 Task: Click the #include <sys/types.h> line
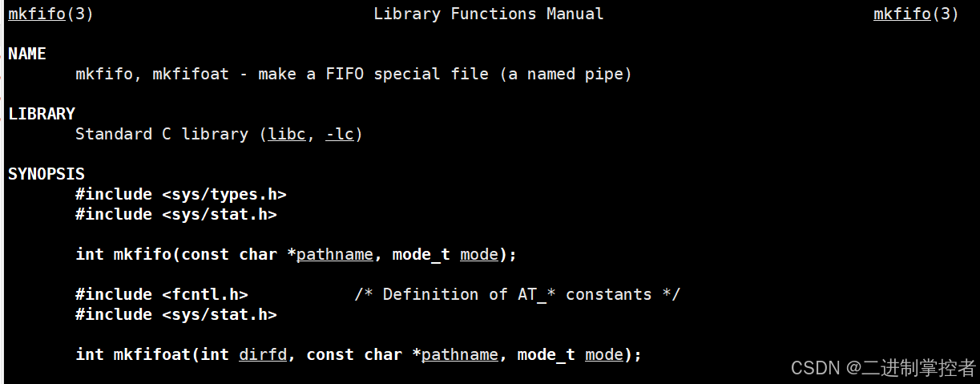tap(180, 194)
